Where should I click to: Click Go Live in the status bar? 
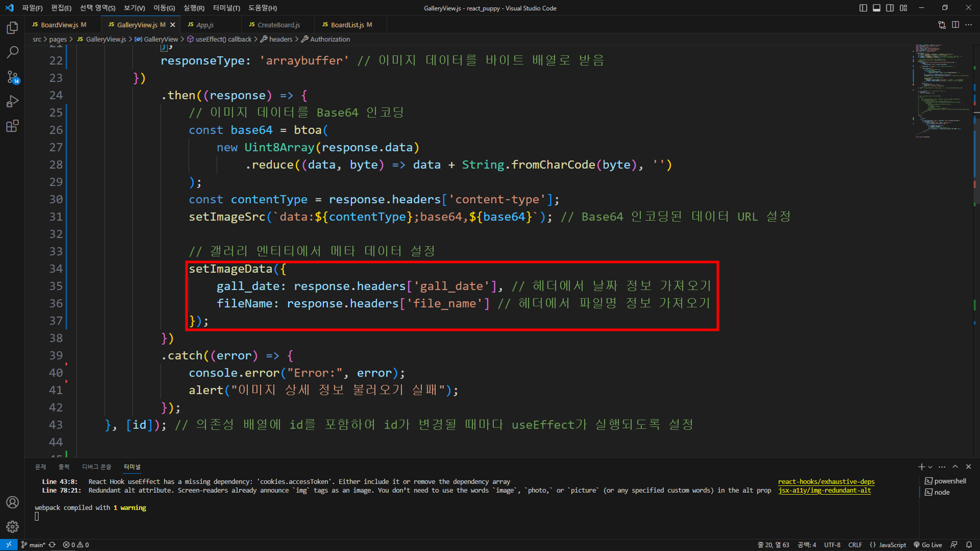click(928, 545)
